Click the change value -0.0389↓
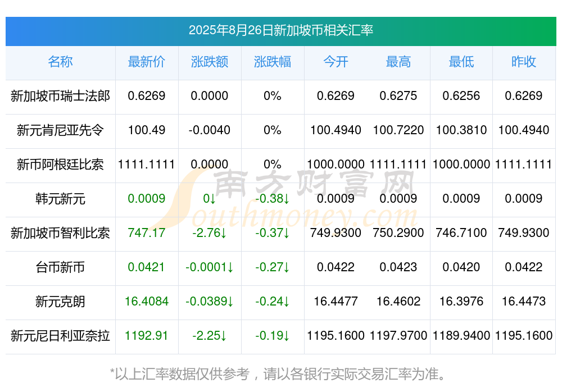The image size is (562, 392). click(x=210, y=302)
